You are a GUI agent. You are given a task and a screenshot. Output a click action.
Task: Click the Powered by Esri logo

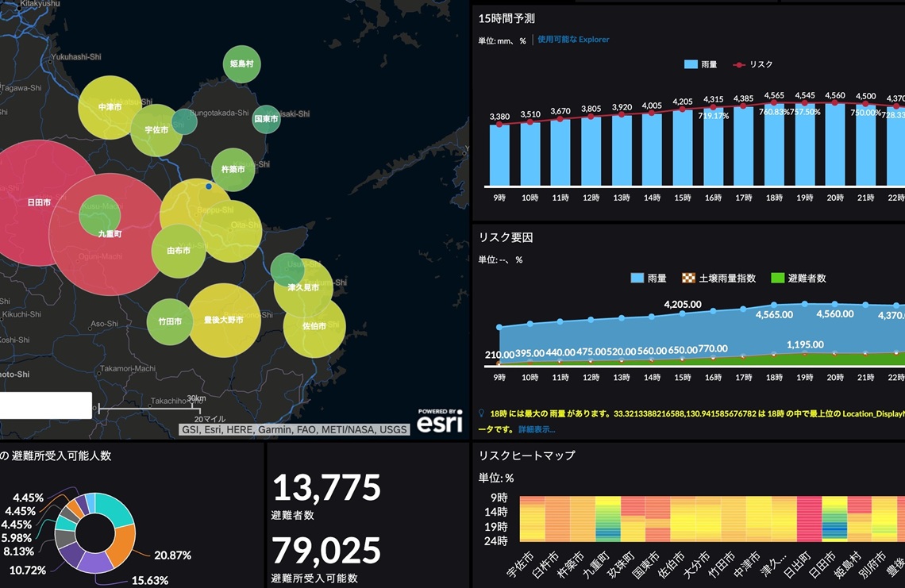pos(440,421)
